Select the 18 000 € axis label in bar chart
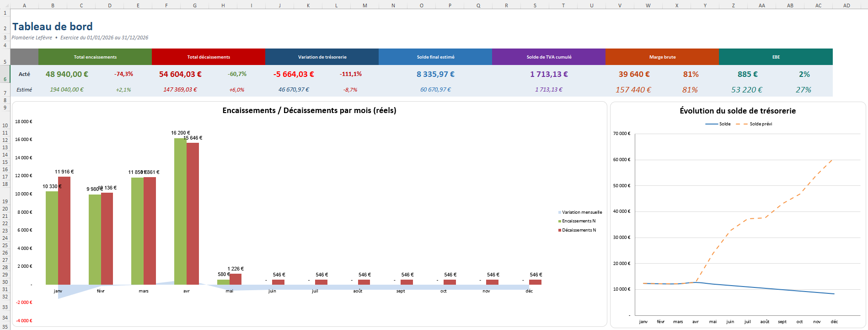Screen dimensions: 868x330 [x=23, y=122]
